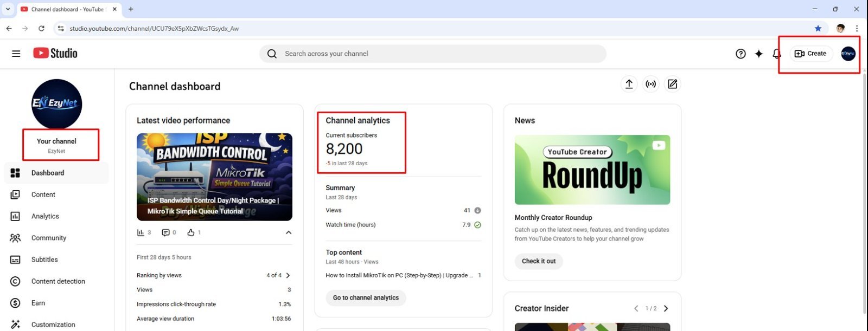The height and width of the screenshot is (331, 868).
Task: Click the video likes thumbs-up icon
Action: (x=190, y=232)
